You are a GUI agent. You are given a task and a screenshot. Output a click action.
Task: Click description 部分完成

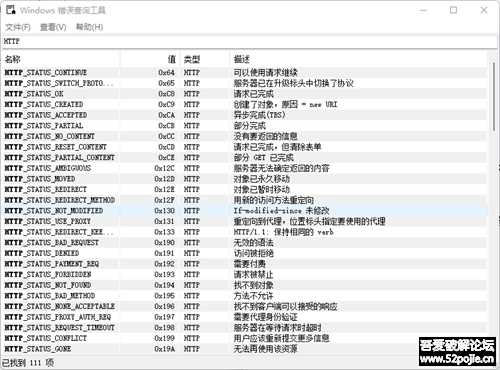(249, 126)
